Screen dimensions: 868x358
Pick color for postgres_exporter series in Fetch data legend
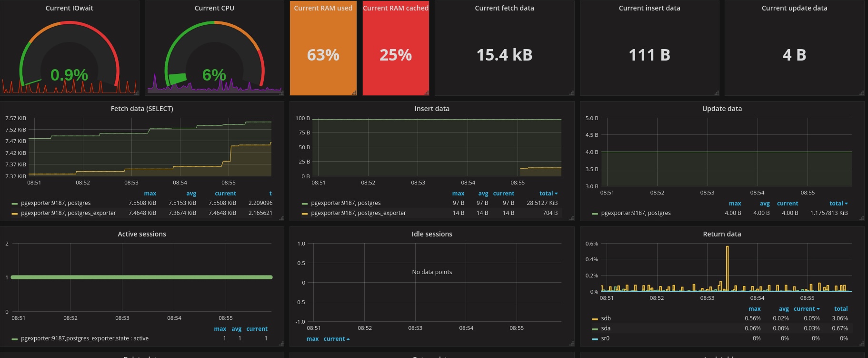tap(15, 214)
